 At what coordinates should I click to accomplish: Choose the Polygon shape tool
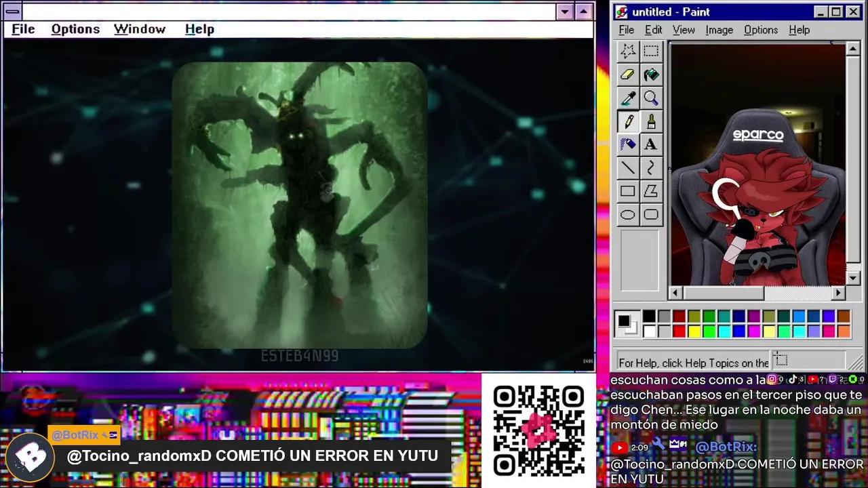pyautogui.click(x=651, y=191)
